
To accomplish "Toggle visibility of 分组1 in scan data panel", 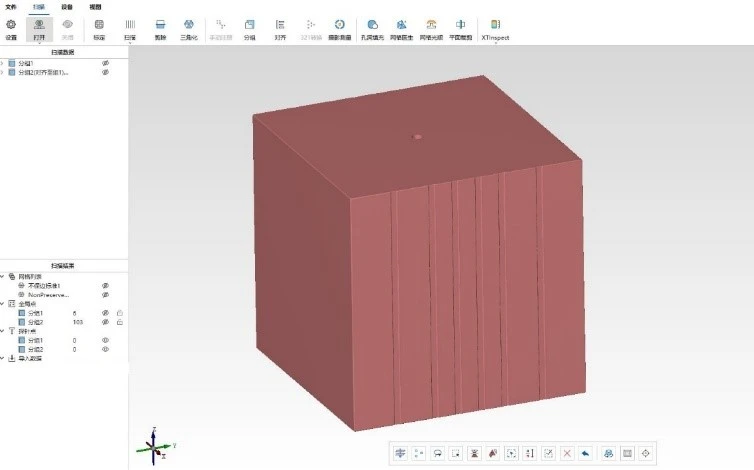I will pos(105,63).
